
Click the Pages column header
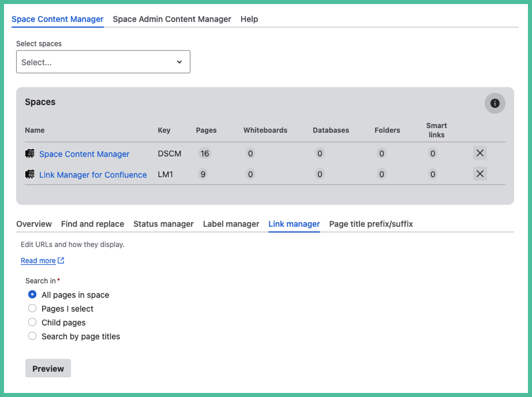pos(206,130)
